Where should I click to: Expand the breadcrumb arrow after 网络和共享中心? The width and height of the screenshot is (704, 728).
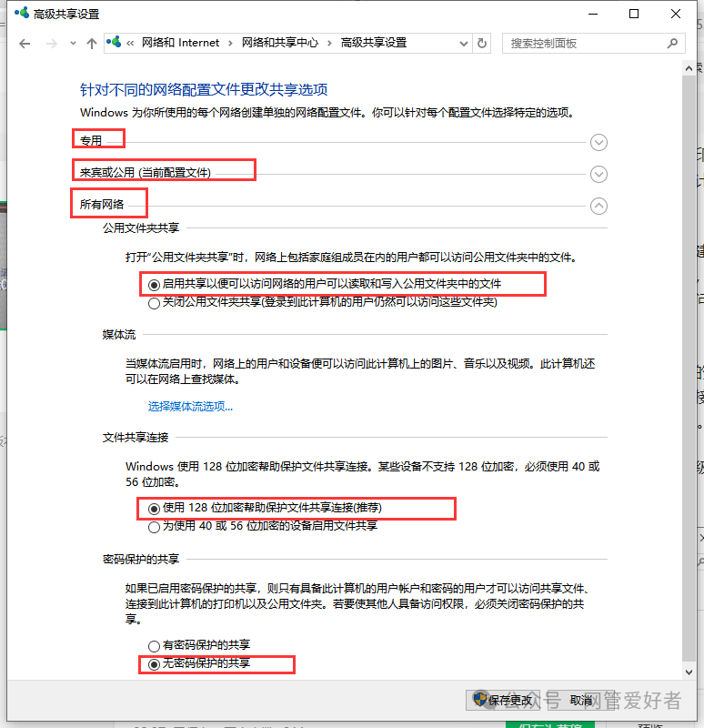pos(329,43)
